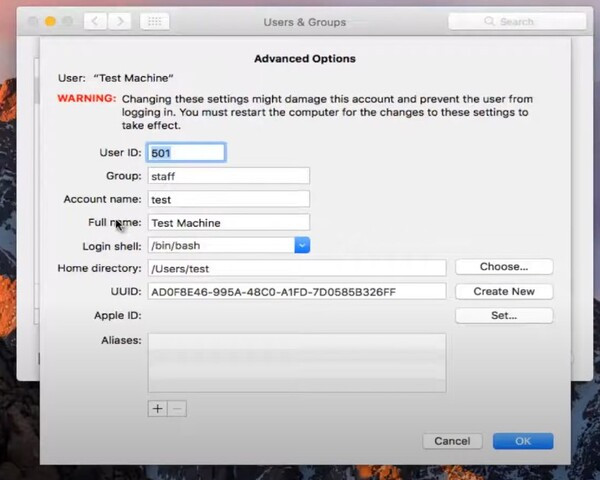This screenshot has width=600, height=480.
Task: Click inside the Aliases list box
Action: (297, 363)
